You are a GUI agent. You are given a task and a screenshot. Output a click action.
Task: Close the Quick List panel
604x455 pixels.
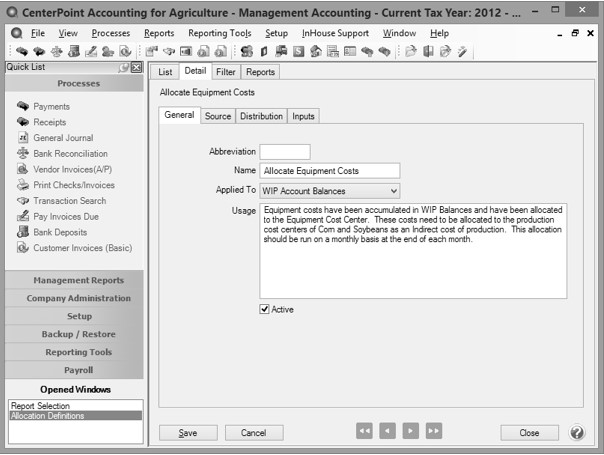pyautogui.click(x=136, y=67)
